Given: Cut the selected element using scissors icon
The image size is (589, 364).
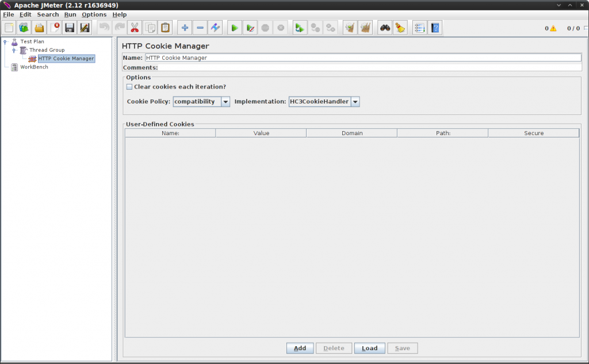Looking at the screenshot, I should [x=134, y=27].
